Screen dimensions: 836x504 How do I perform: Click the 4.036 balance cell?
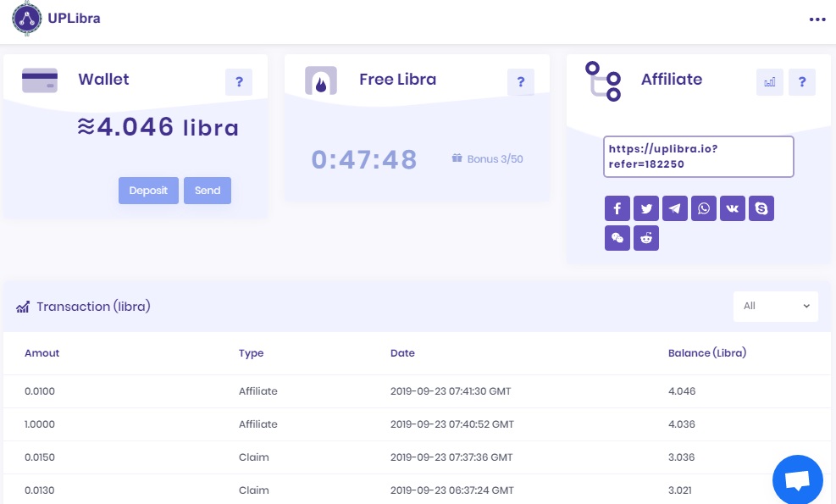pyautogui.click(x=682, y=424)
